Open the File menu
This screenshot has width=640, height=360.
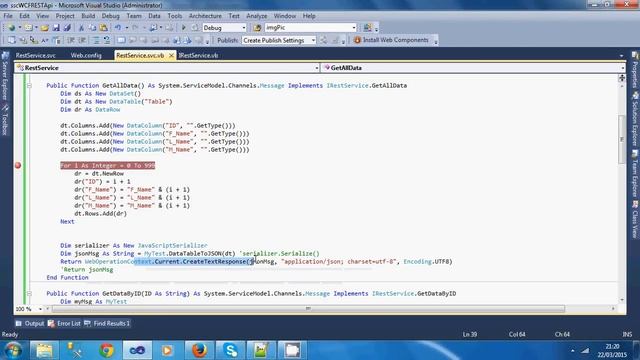pos(8,16)
